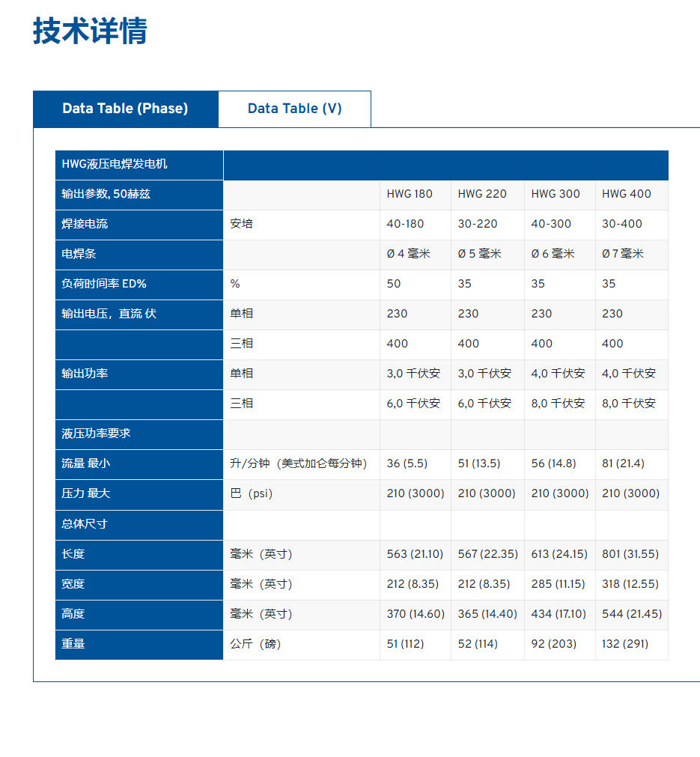The width and height of the screenshot is (700, 757).
Task: Select the 升/分钟 flow unit cell
Action: click(299, 463)
